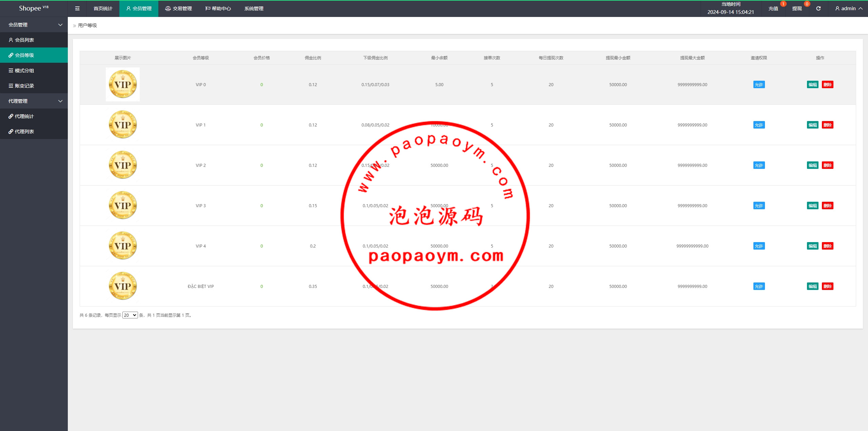The height and width of the screenshot is (431, 868).
Task: Click the refresh icon in top bar
Action: 818,8
